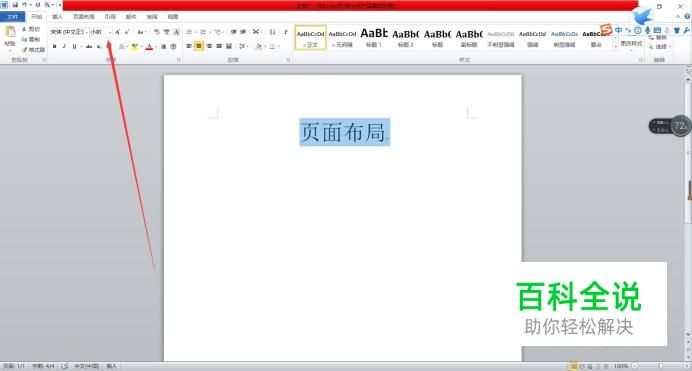
Task: Click the sort icon in paragraph group
Action: click(272, 32)
